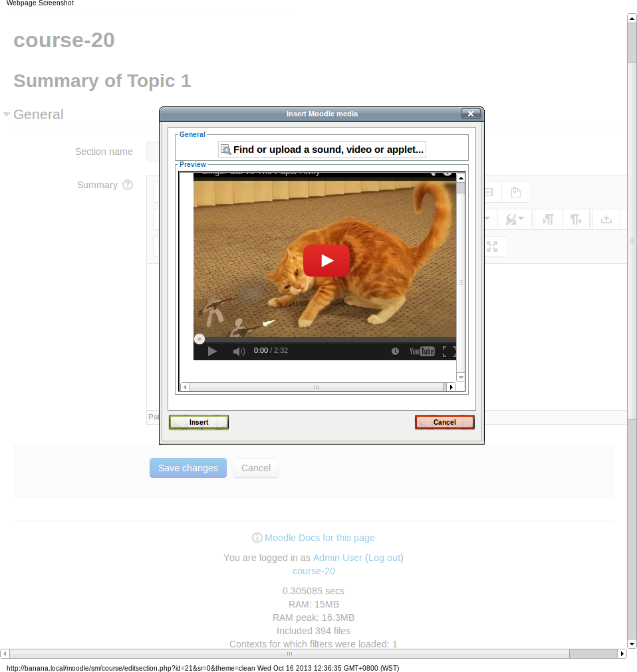Click the Summary help question mark icon
This screenshot has width=637, height=672.
[128, 185]
